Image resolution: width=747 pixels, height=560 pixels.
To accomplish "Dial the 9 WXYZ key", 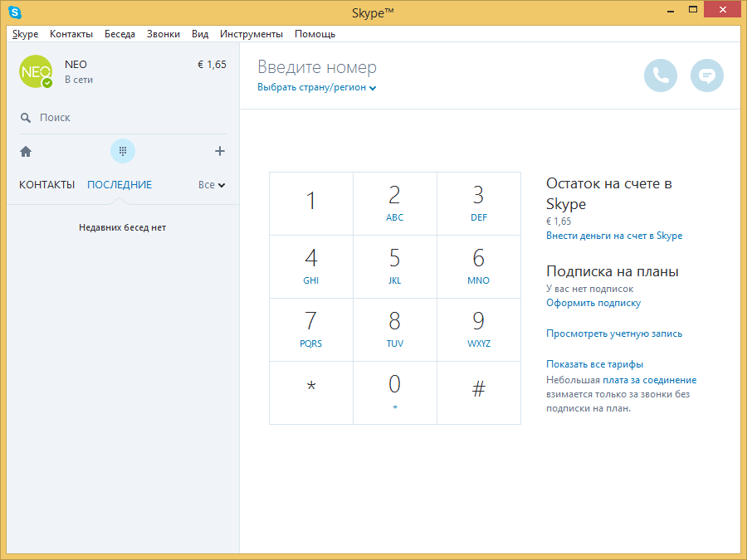I will [479, 329].
